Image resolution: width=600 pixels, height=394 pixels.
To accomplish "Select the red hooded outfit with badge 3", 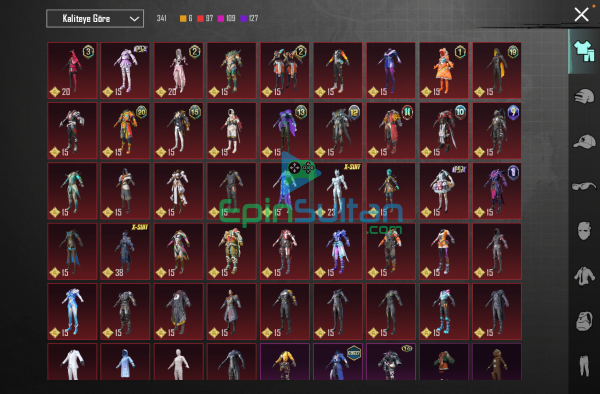I will [x=72, y=70].
